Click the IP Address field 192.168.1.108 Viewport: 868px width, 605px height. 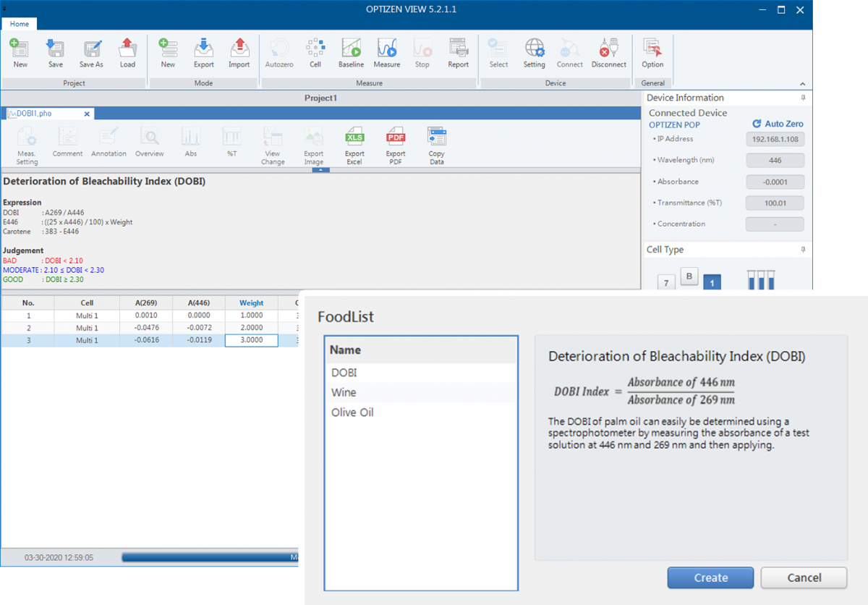tap(775, 140)
